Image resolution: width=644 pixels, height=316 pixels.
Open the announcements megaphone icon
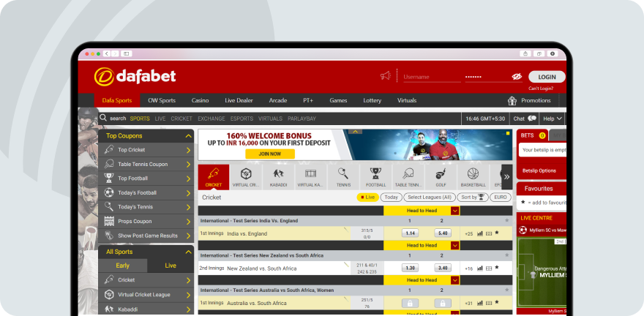point(385,76)
